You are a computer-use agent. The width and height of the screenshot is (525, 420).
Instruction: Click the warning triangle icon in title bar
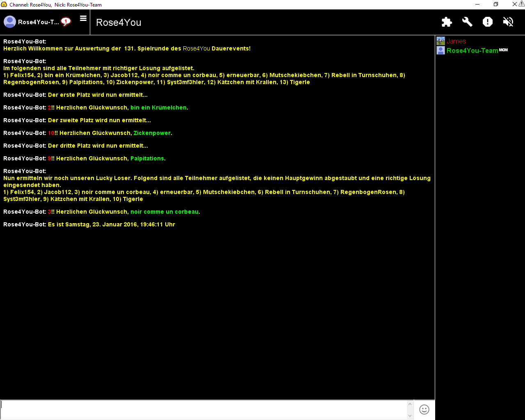(x=521, y=4)
